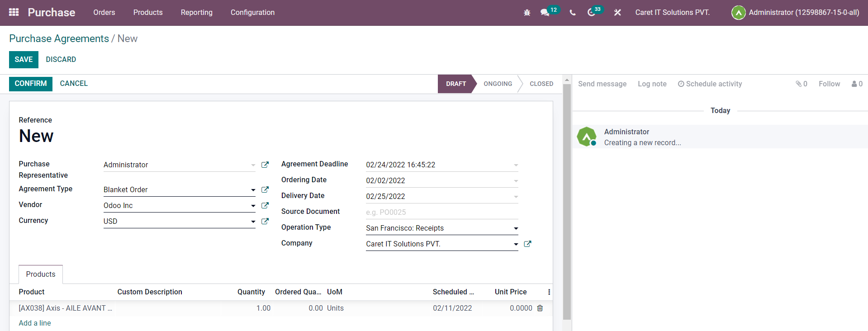Open the Configuration menu
The image size is (868, 331).
coord(252,13)
